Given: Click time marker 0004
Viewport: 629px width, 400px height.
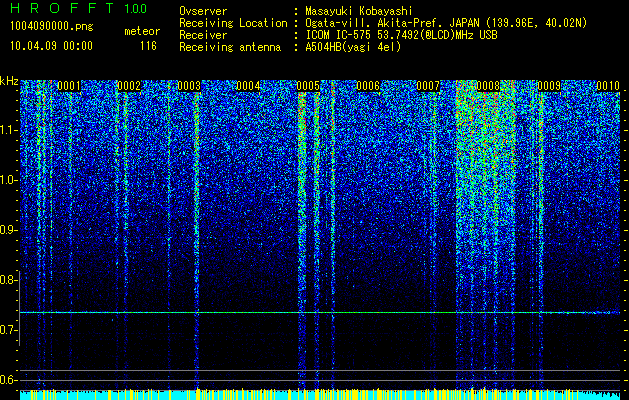Looking at the screenshot, I should click(248, 86).
